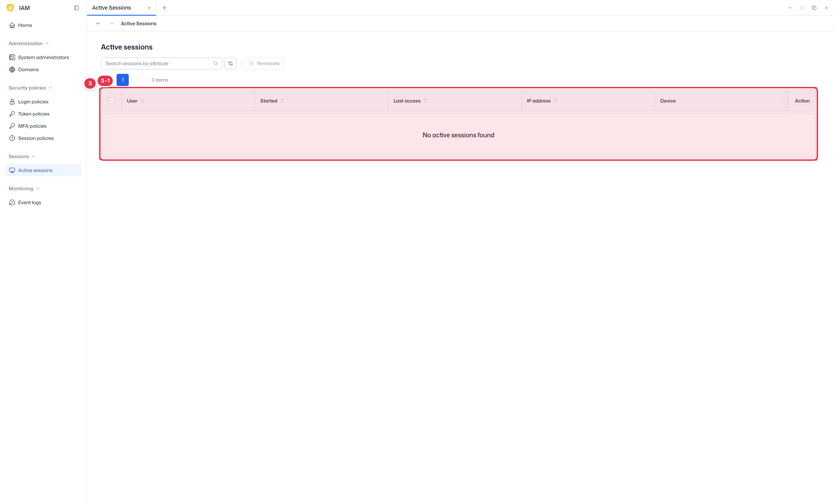Open Domains page

43,70
